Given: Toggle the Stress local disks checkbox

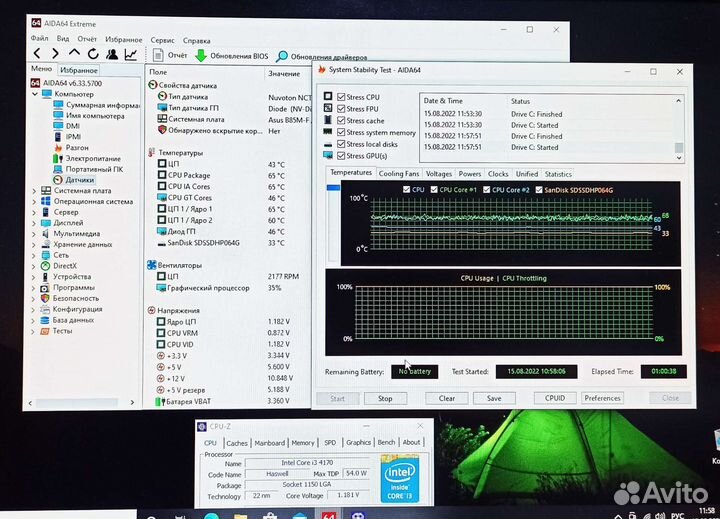Looking at the screenshot, I should 341,144.
